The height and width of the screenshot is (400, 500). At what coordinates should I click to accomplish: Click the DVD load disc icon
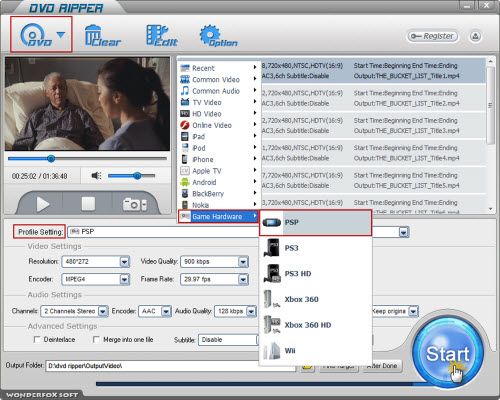point(36,35)
